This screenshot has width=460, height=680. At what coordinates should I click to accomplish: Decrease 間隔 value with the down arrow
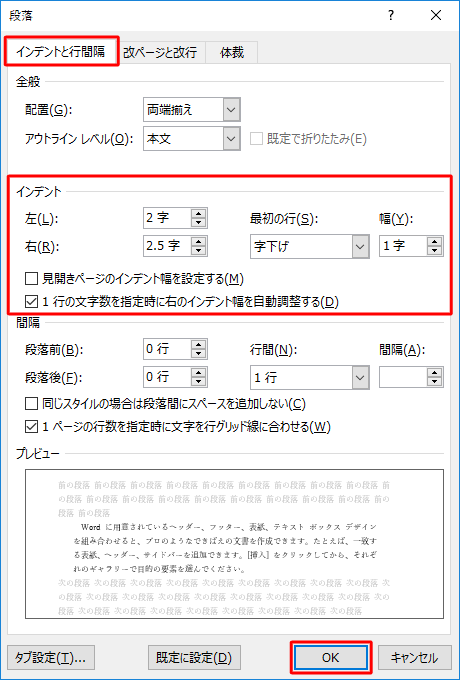434,382
